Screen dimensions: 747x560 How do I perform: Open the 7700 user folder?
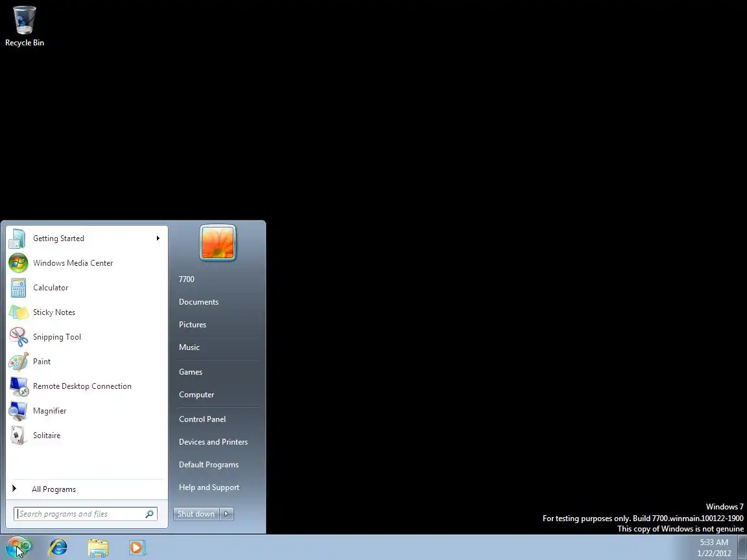pyautogui.click(x=186, y=279)
